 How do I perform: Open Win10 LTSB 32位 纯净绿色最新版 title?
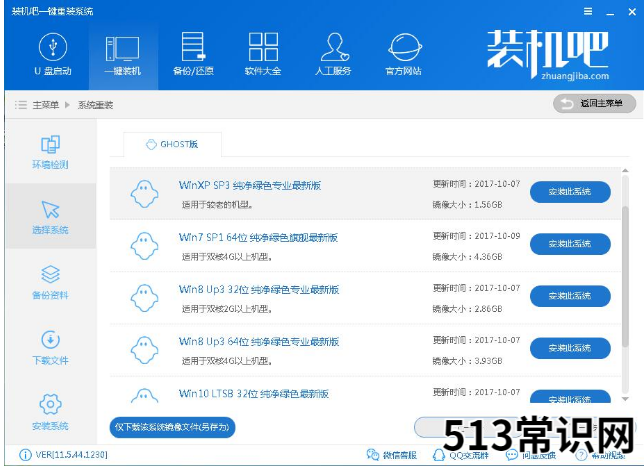point(254,394)
